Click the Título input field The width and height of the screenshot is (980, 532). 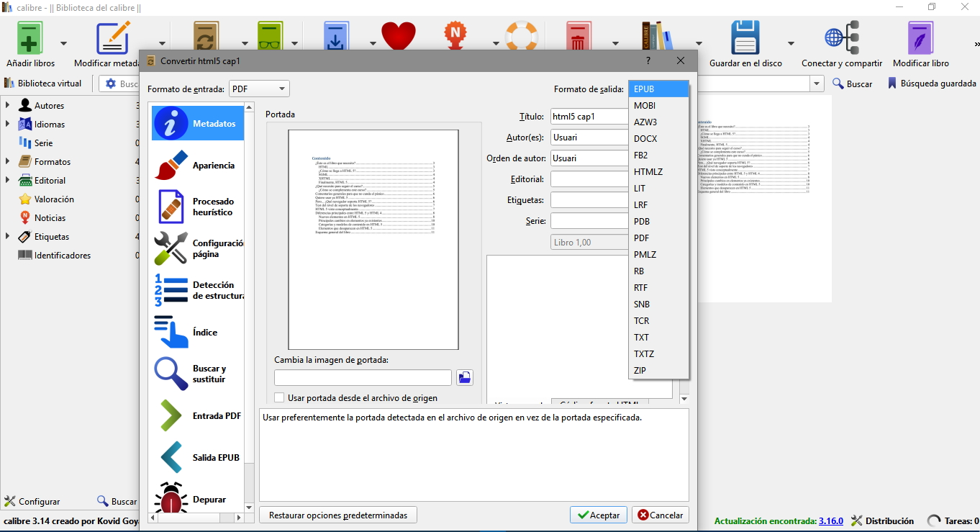589,117
